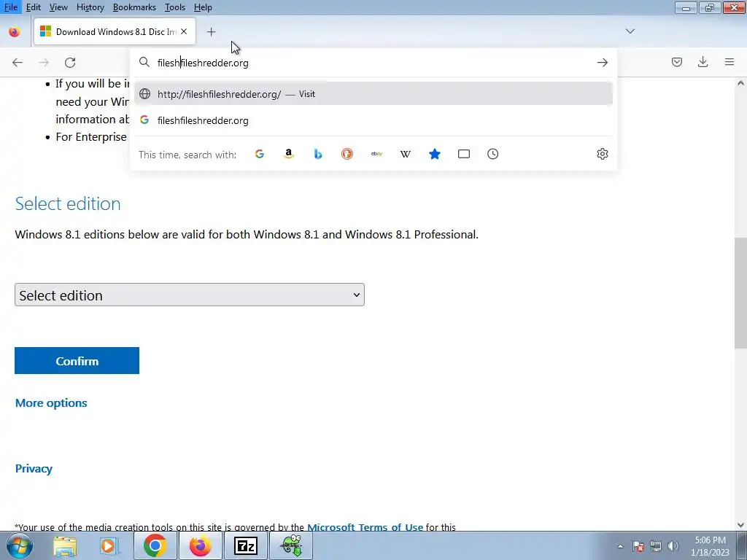Open the List all tabs chevron
The width and height of the screenshot is (747, 560).
[x=630, y=31]
